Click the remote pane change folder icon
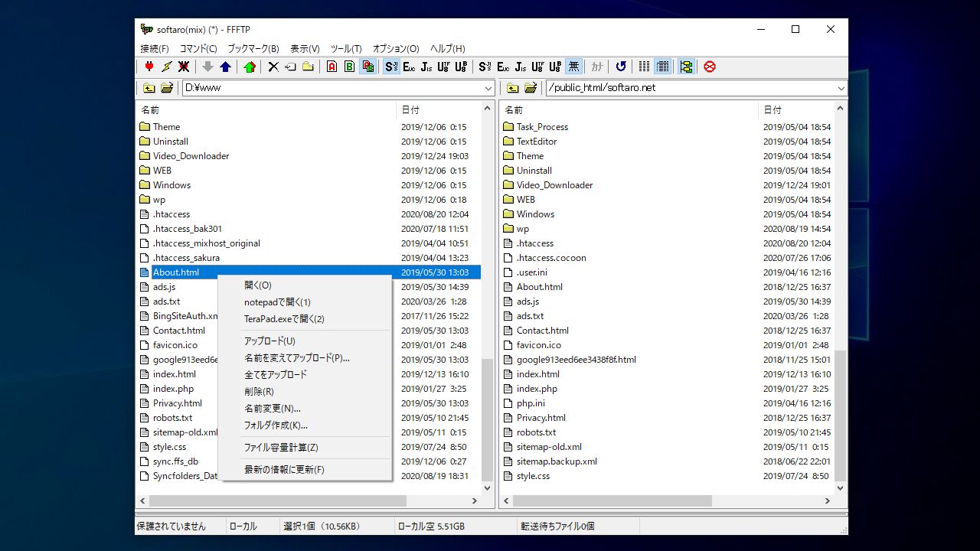Viewport: 980px width, 551px height. click(531, 88)
